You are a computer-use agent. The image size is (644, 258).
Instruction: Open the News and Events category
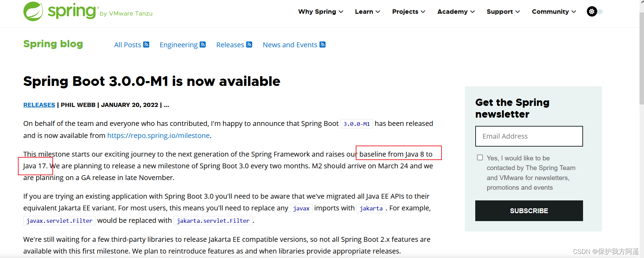tap(290, 45)
